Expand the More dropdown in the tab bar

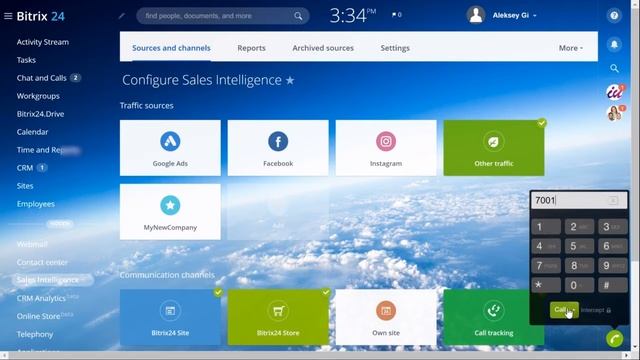coord(571,48)
